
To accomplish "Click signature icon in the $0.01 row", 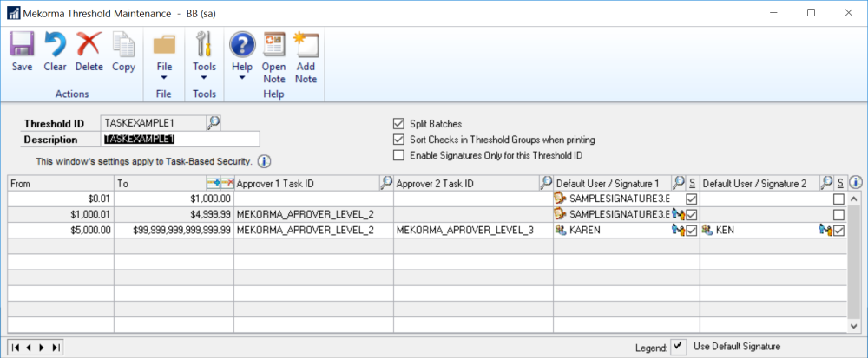I will point(561,199).
